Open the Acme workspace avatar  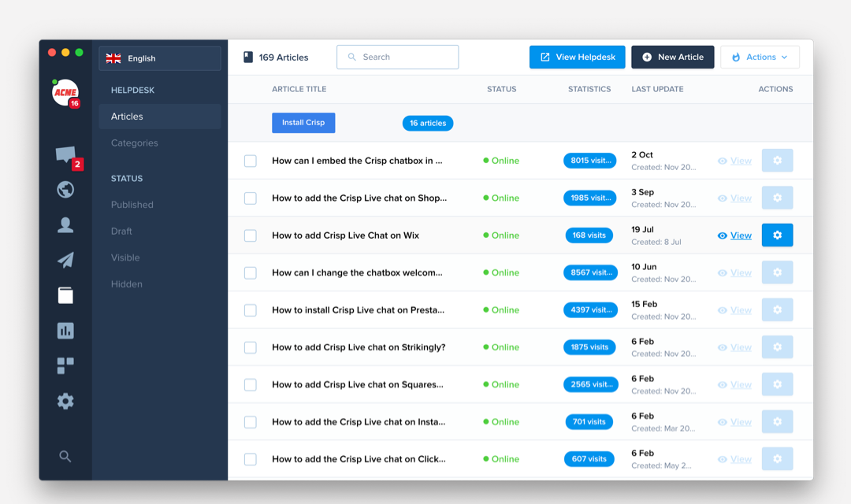[x=65, y=92]
